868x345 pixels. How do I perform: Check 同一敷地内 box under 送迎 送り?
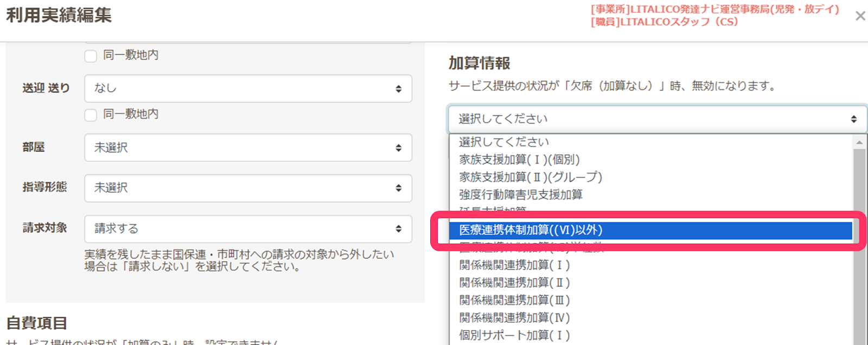pos(91,115)
